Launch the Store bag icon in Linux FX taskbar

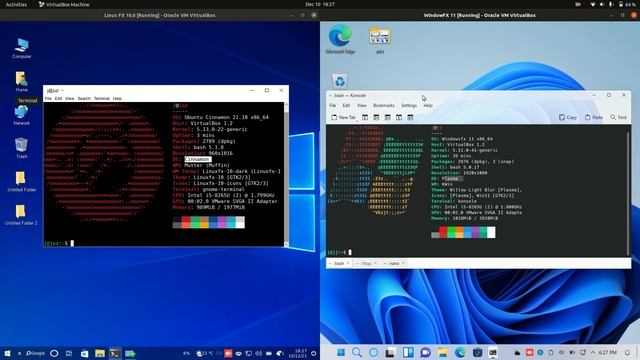(x=84, y=353)
